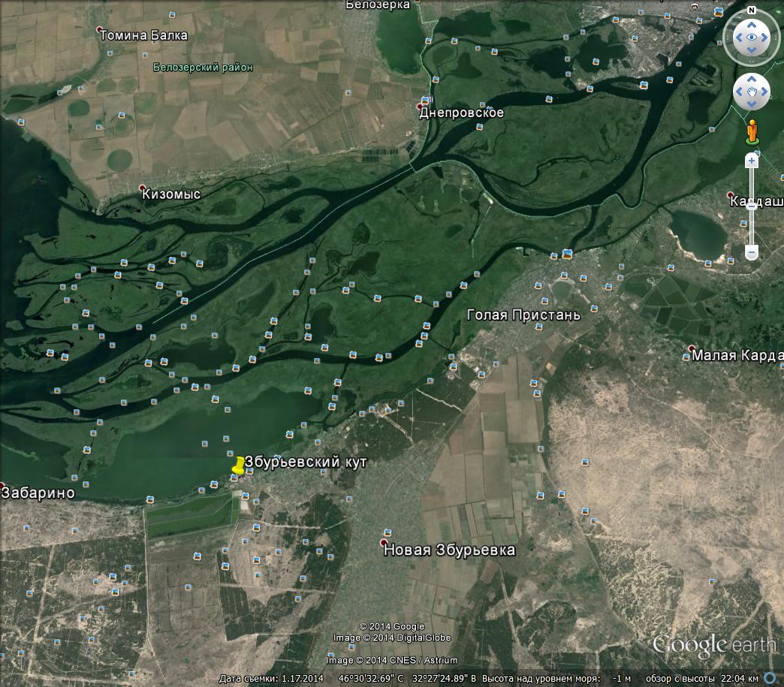Select the Новая Збурьевка place marker

point(384,543)
